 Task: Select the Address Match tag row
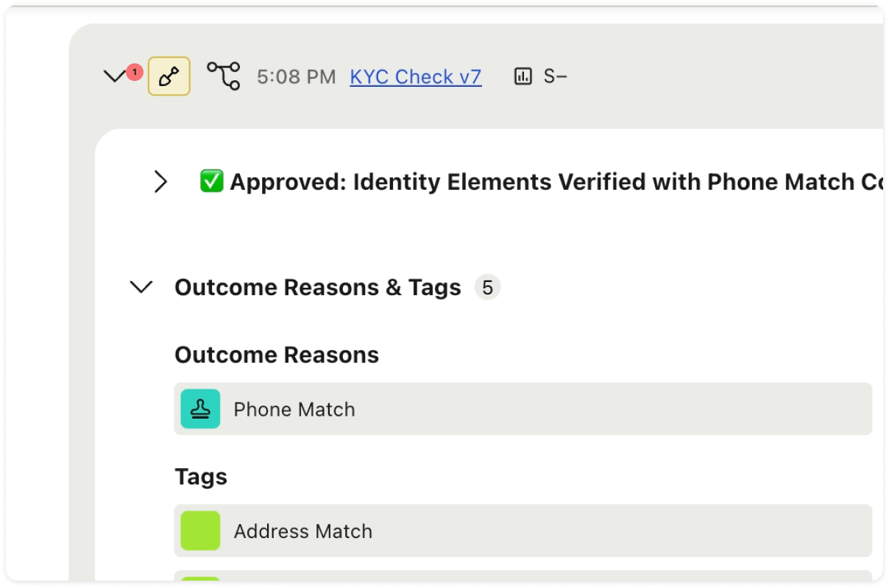pyautogui.click(x=523, y=531)
